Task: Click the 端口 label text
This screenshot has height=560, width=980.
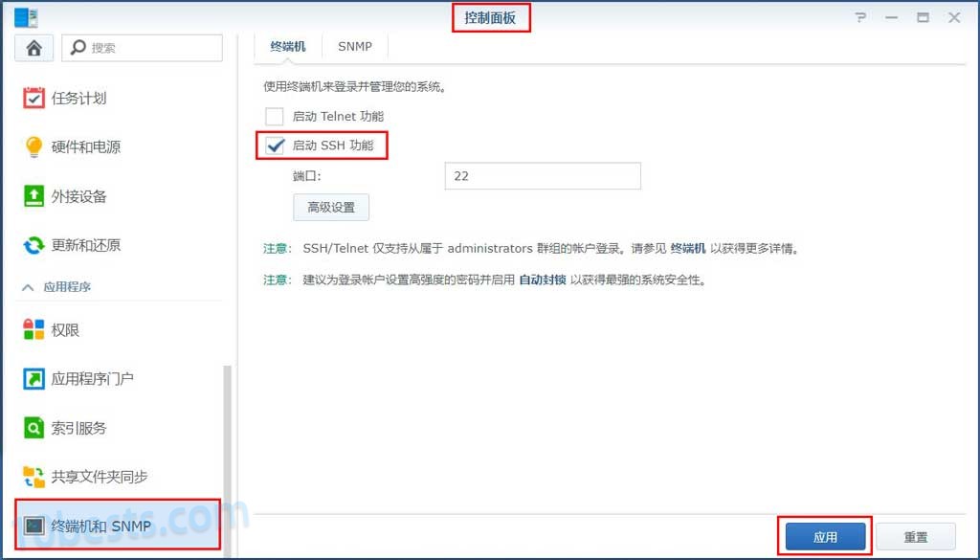Action: click(306, 176)
